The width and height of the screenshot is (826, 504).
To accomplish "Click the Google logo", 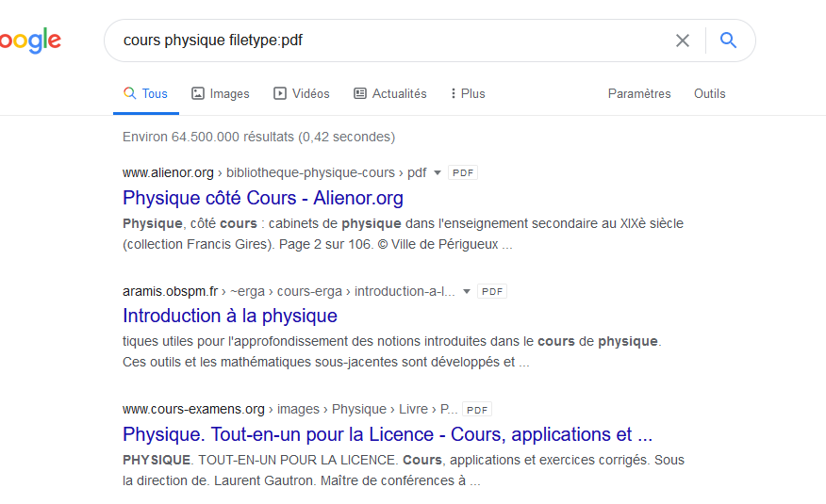I will point(28,41).
